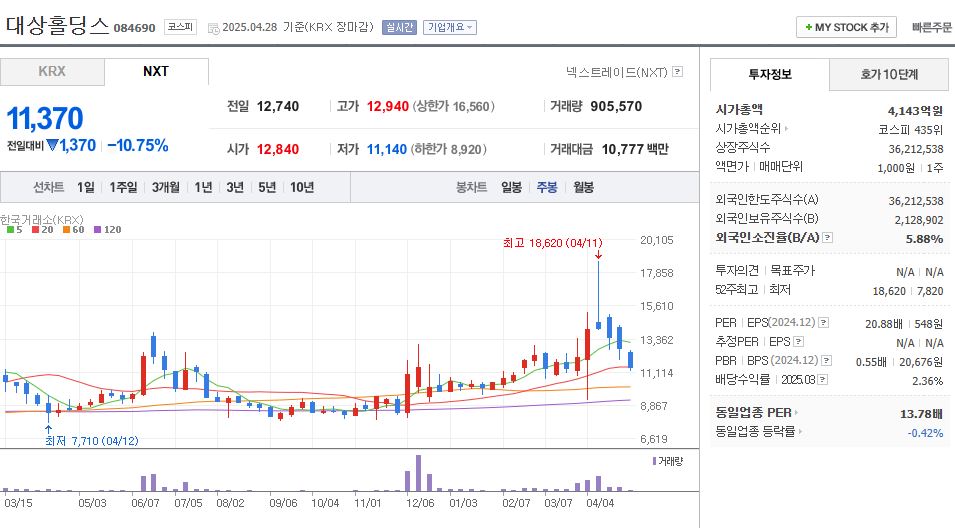Click the 시가총액 4,143억원 value
The image size is (955, 528).
click(915, 111)
